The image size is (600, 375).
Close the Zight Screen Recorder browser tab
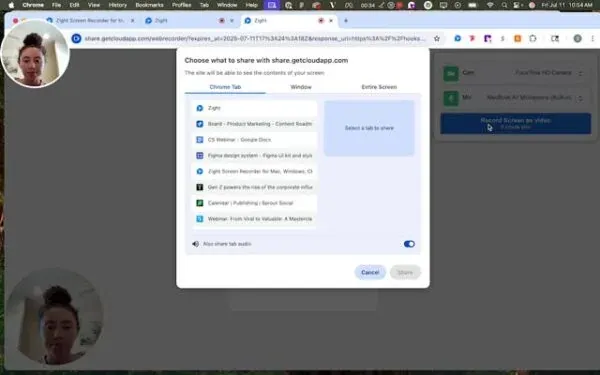[x=132, y=21]
